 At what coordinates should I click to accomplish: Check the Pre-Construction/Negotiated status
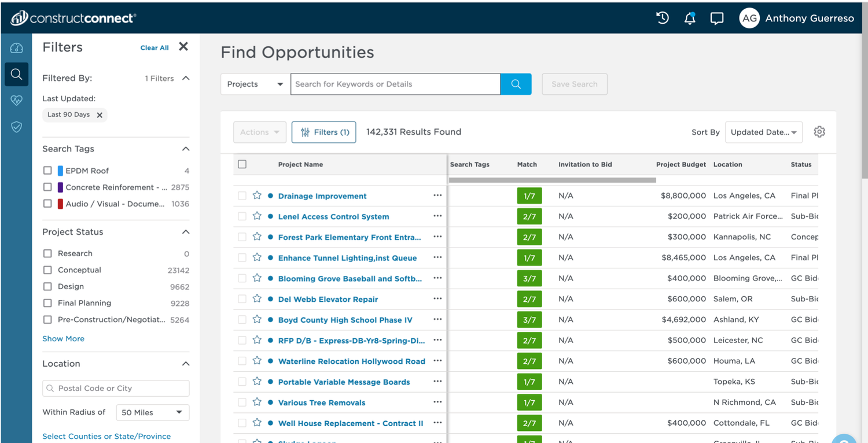(x=47, y=319)
